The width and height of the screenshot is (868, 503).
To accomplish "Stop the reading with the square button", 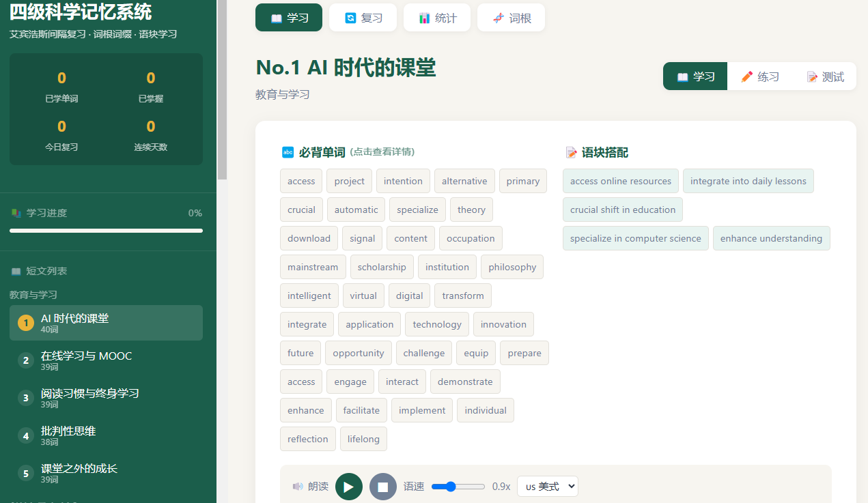I will point(383,487).
